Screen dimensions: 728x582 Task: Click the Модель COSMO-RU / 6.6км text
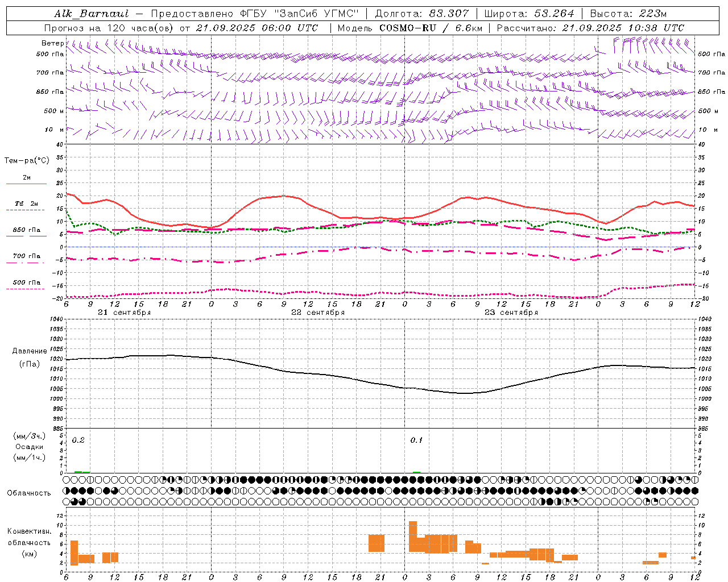point(409,28)
